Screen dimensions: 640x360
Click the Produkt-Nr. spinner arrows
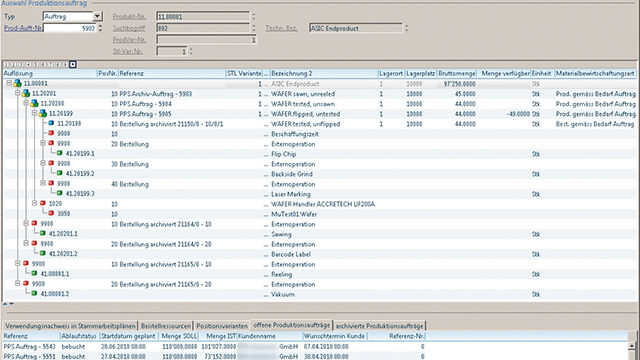coord(253,16)
